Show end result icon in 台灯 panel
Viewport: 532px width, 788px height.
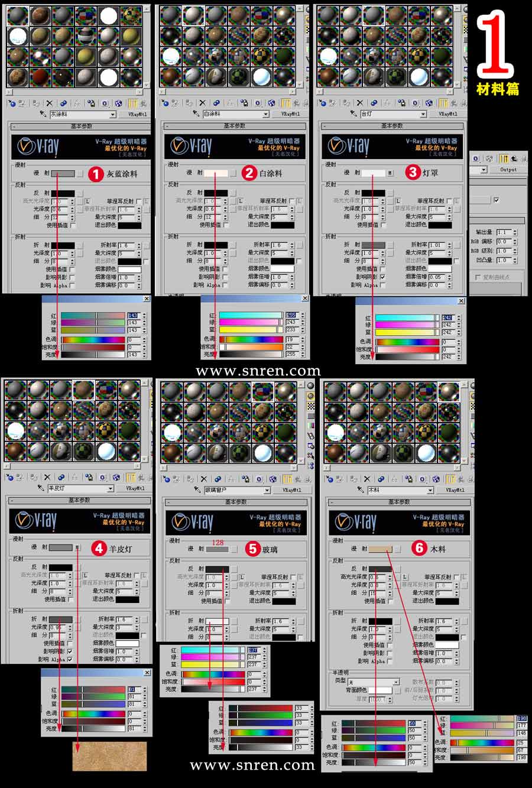[443, 103]
